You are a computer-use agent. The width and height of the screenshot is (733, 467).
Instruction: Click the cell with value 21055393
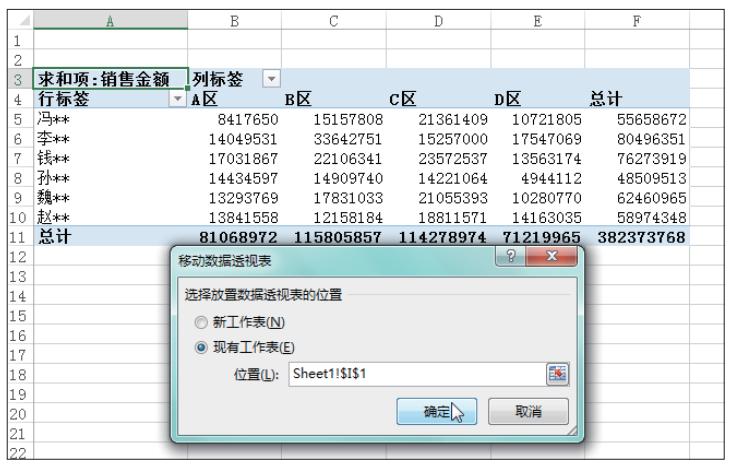coord(438,197)
